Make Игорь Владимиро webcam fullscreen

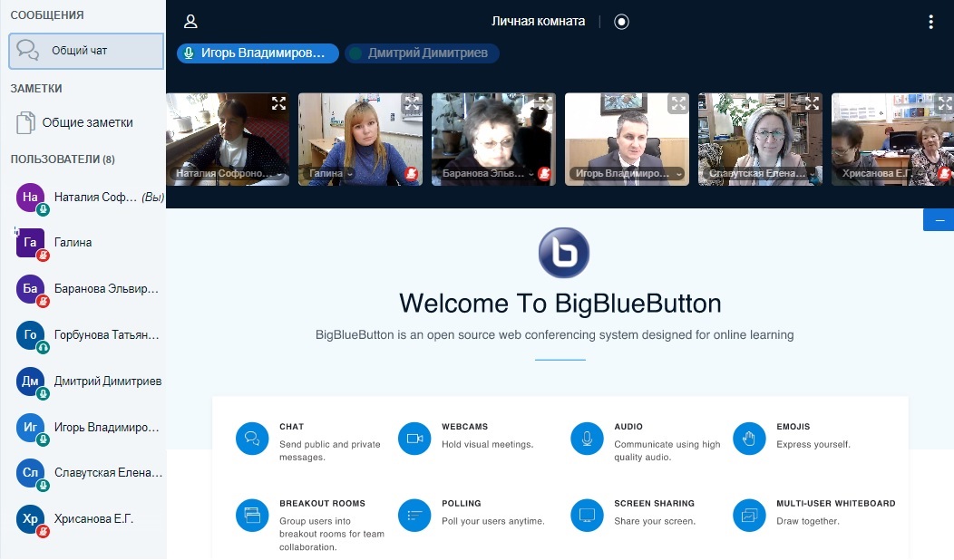click(678, 103)
